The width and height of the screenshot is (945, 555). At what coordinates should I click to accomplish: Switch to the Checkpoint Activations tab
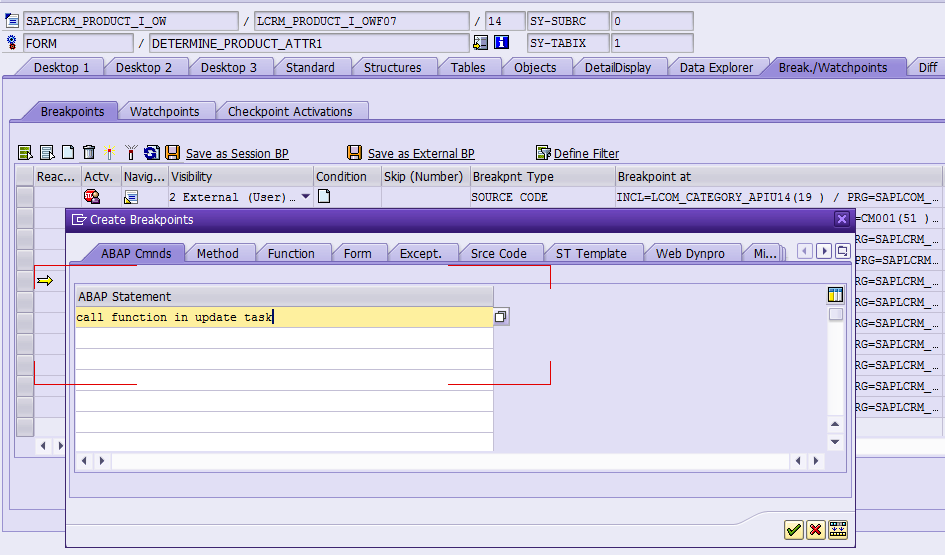pyautogui.click(x=290, y=111)
